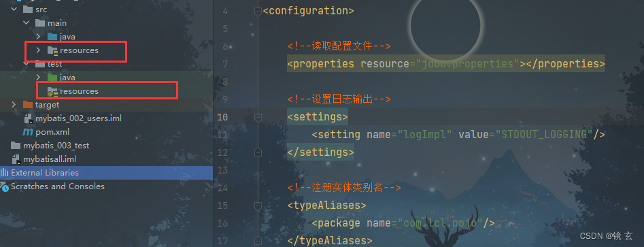Click the mybatis_002_users.iml file icon
The height and width of the screenshot is (247, 644).
point(29,118)
